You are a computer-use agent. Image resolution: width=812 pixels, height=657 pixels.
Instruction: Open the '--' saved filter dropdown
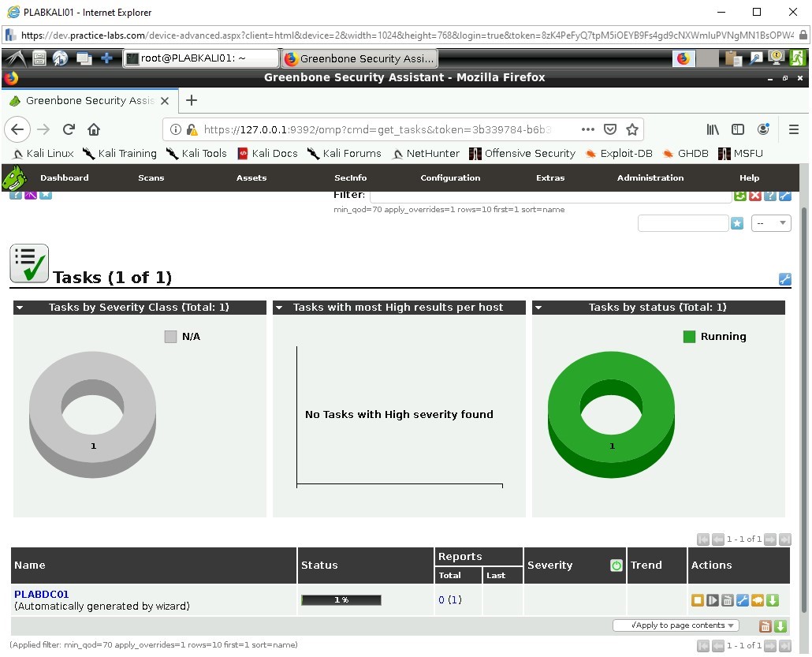[x=771, y=223]
